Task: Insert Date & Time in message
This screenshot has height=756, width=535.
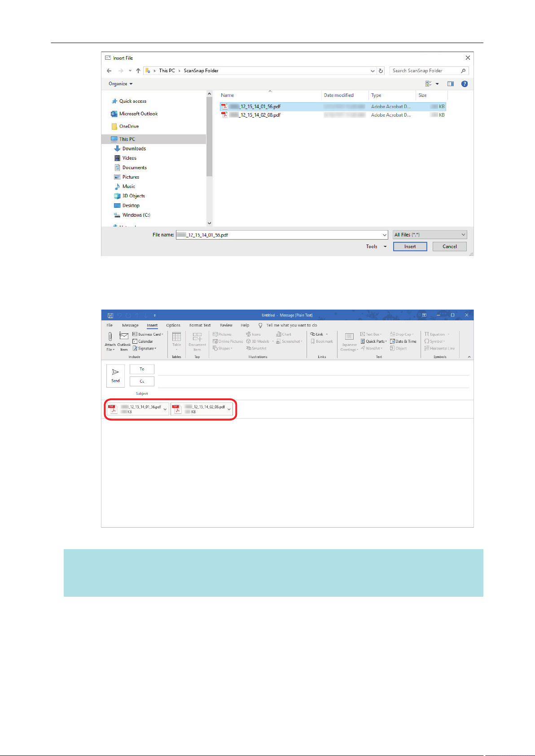Action: (x=403, y=341)
